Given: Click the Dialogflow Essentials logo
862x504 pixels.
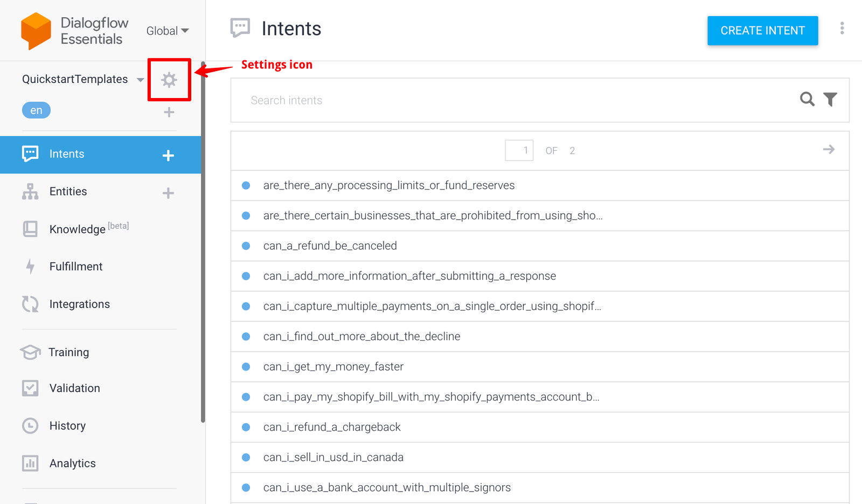Looking at the screenshot, I should [36, 31].
